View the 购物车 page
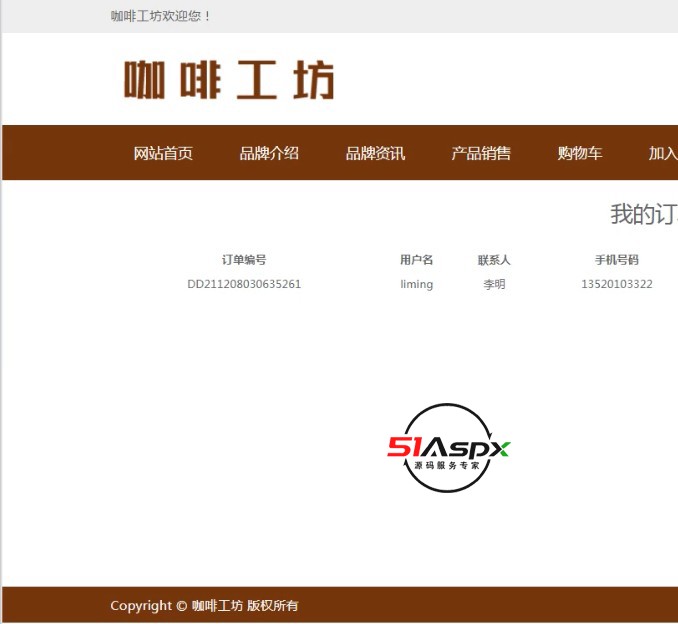This screenshot has height=624, width=678. pyautogui.click(x=579, y=153)
